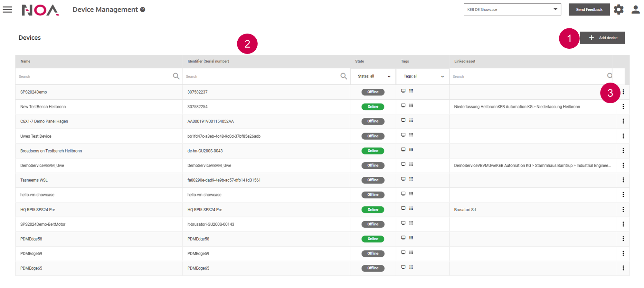Click search magnifier in Name column filter
This screenshot has width=644, height=288.
coord(176,76)
